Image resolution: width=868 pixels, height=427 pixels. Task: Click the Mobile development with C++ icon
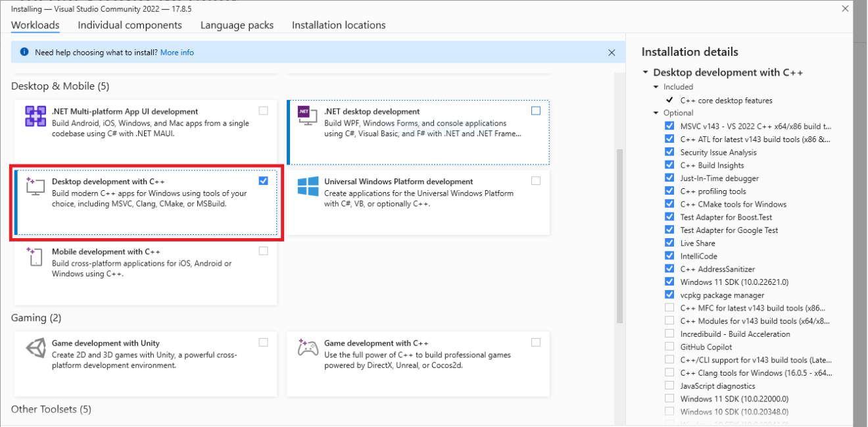pyautogui.click(x=34, y=257)
